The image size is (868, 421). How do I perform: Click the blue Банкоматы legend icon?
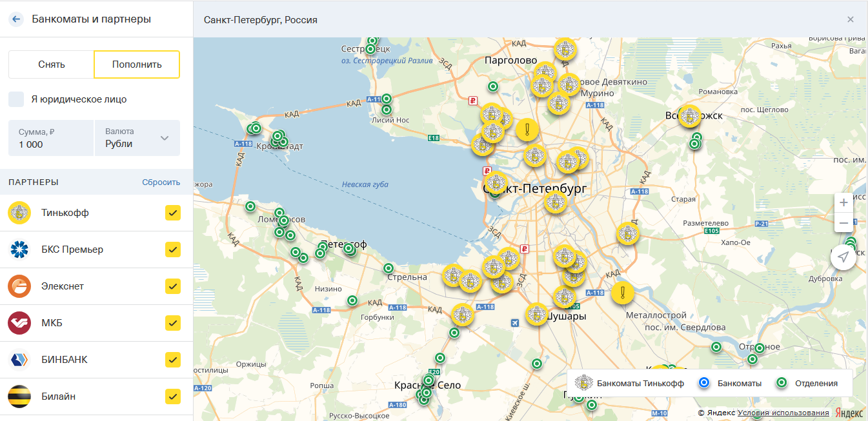click(x=704, y=383)
